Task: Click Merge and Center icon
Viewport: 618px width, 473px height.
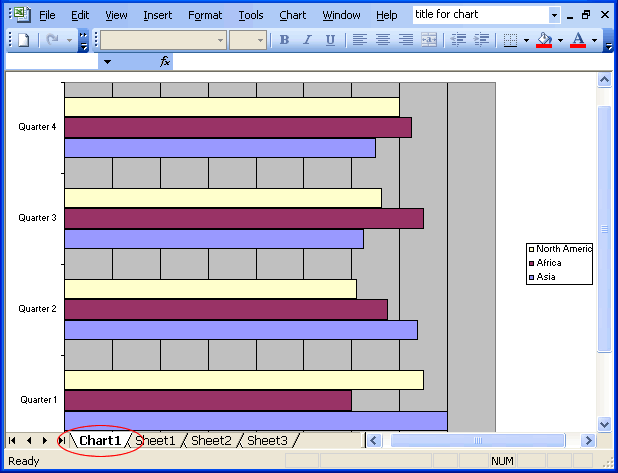Action: click(429, 40)
